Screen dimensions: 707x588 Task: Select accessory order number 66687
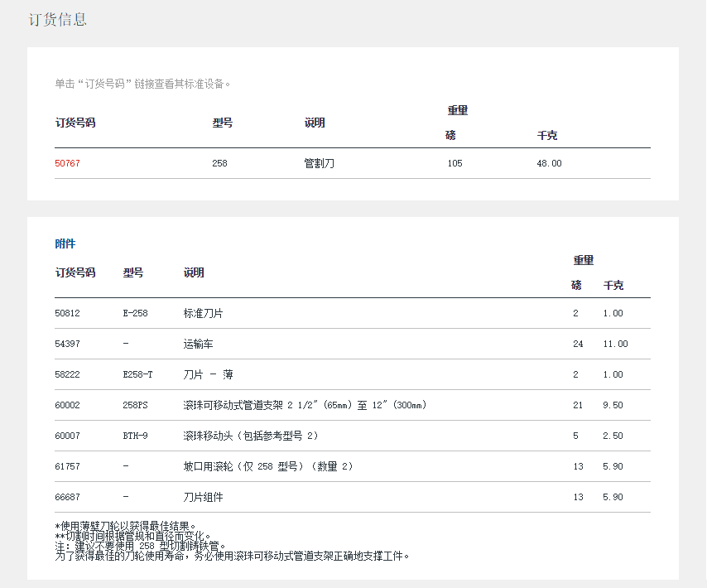[68, 497]
